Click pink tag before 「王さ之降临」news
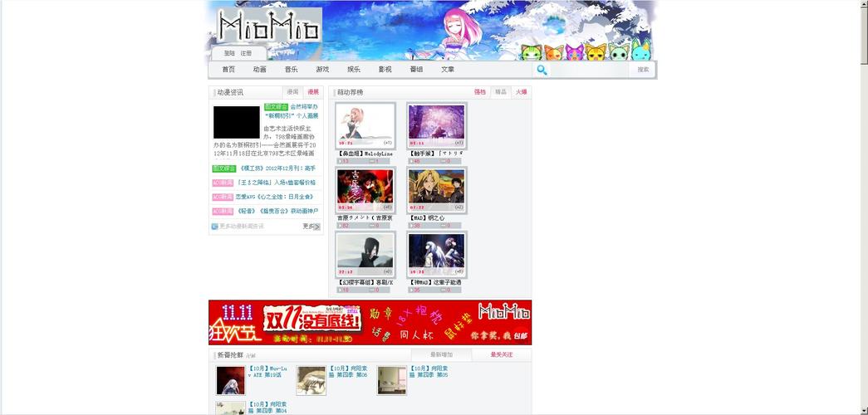Image resolution: width=868 pixels, height=415 pixels. (x=223, y=183)
